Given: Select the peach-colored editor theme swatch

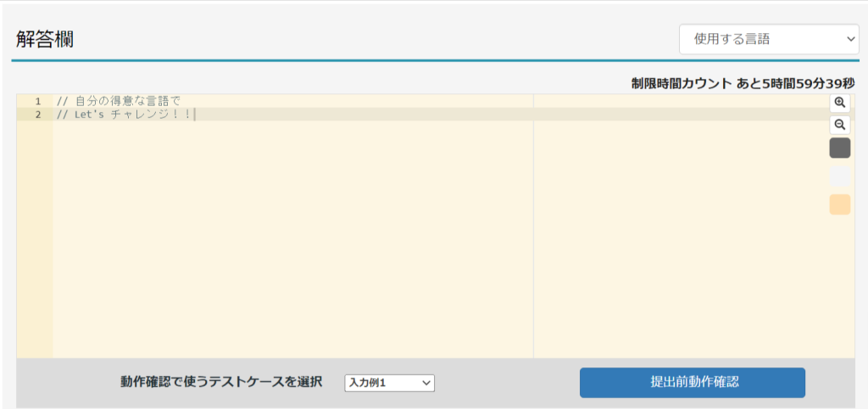Looking at the screenshot, I should coord(839,204).
